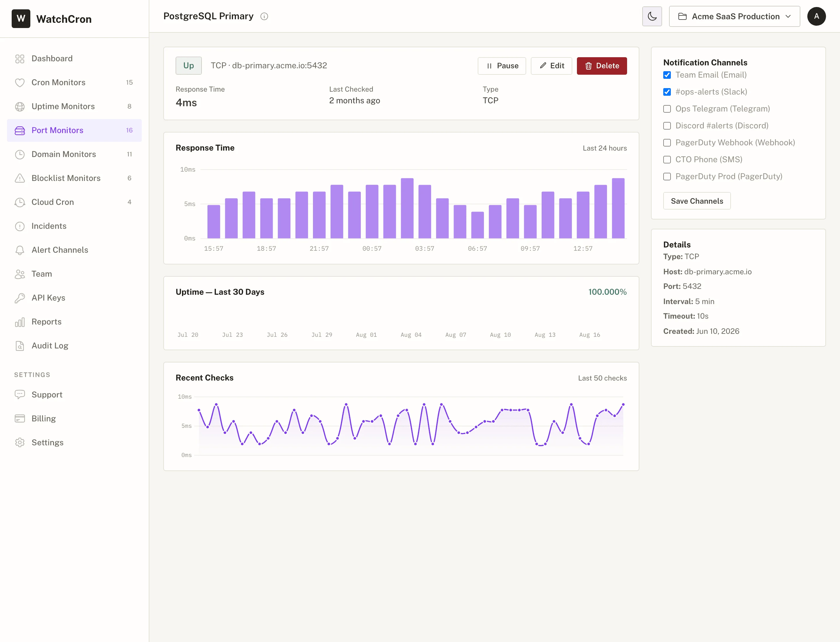Open Cloud Cron section
This screenshot has height=642, width=840.
tap(74, 202)
